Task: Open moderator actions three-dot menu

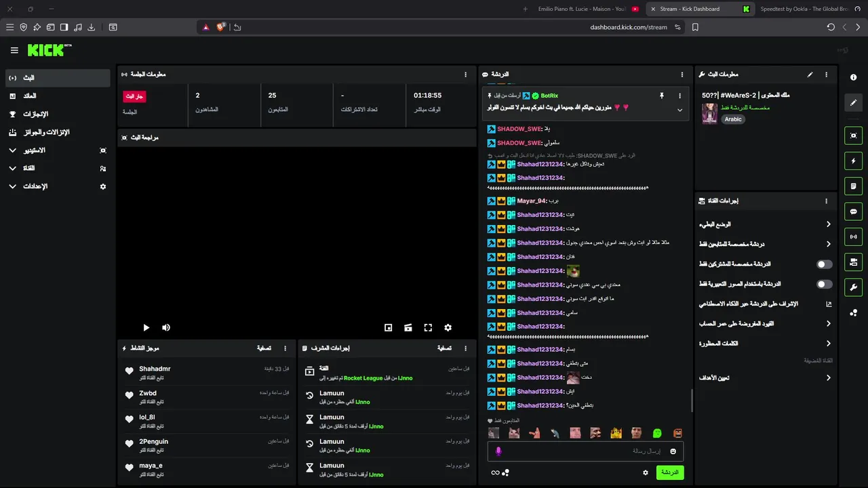Action: tap(465, 348)
